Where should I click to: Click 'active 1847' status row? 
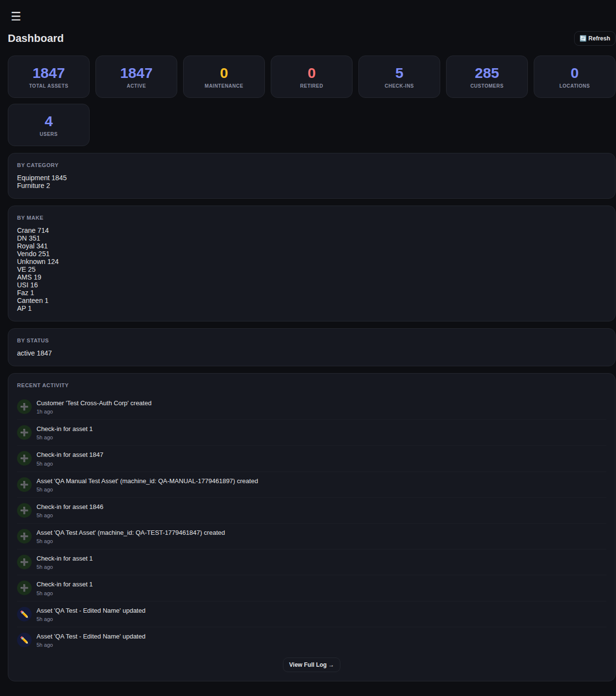35,353
